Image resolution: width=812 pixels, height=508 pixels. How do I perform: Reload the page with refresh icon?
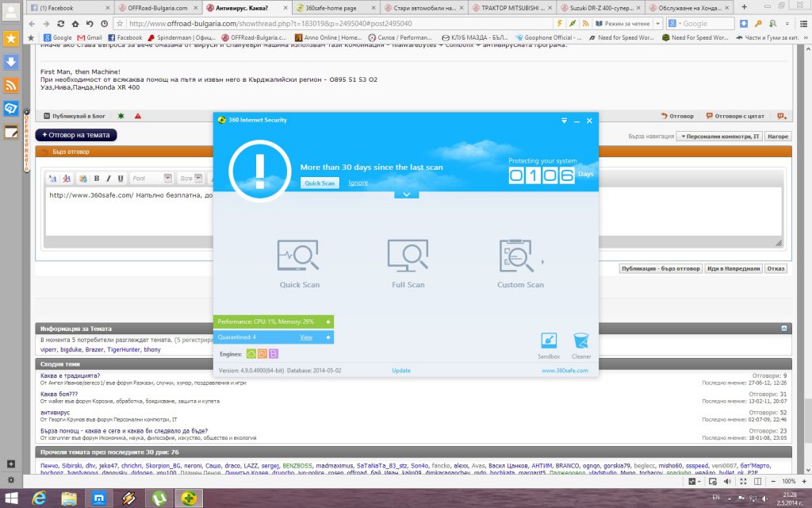coord(60,24)
